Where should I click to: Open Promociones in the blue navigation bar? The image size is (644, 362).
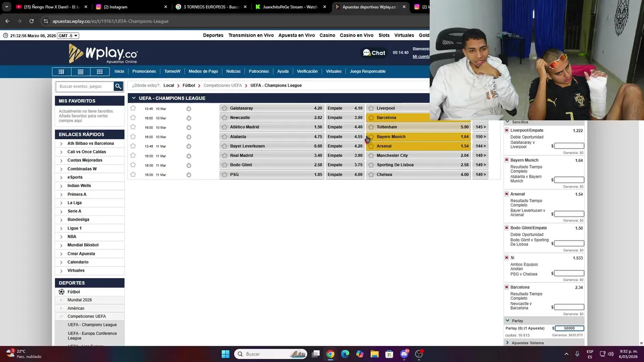144,71
